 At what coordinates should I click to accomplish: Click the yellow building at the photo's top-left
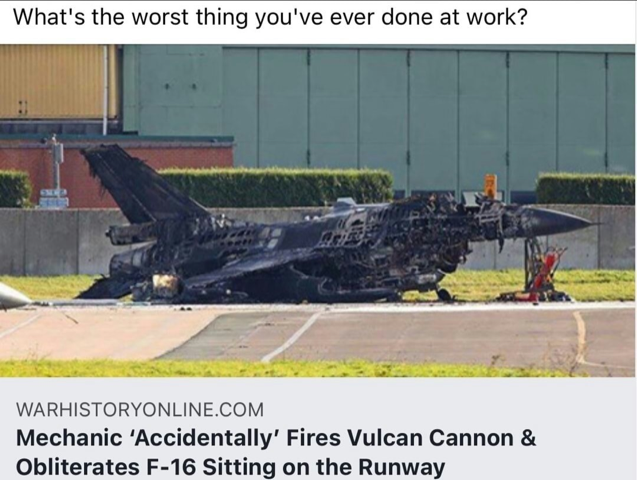(x=53, y=81)
